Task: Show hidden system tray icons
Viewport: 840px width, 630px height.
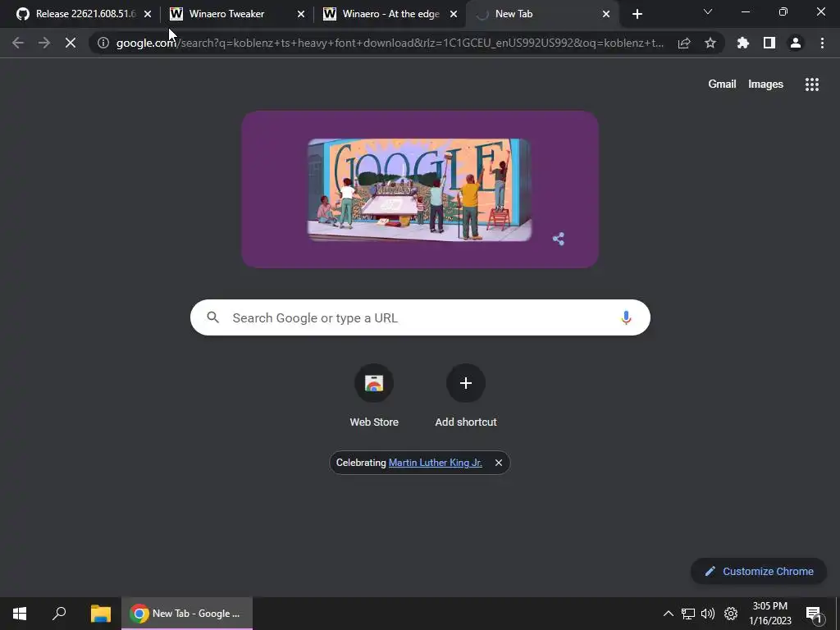Action: pyautogui.click(x=668, y=614)
